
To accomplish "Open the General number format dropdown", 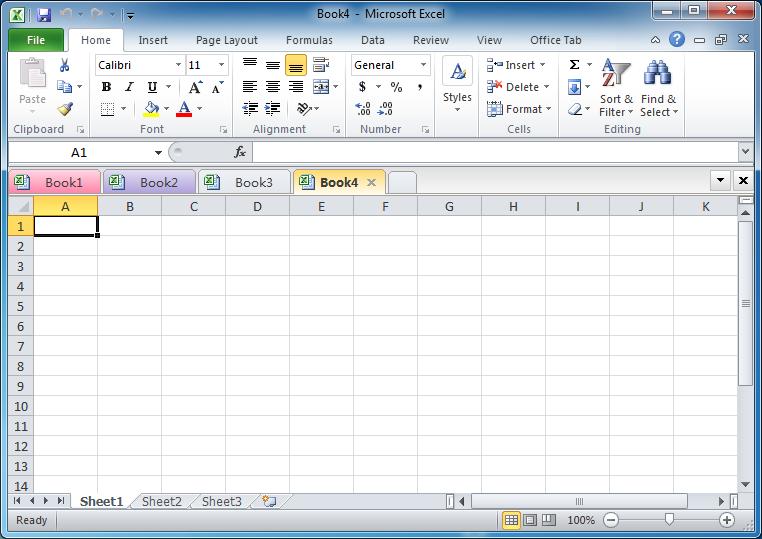I will coord(423,65).
